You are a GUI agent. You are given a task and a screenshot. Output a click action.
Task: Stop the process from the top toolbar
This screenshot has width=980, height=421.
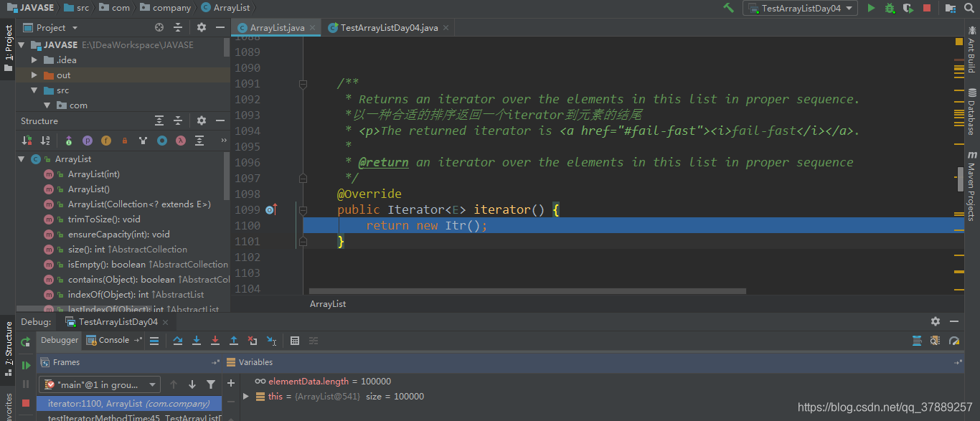point(927,8)
